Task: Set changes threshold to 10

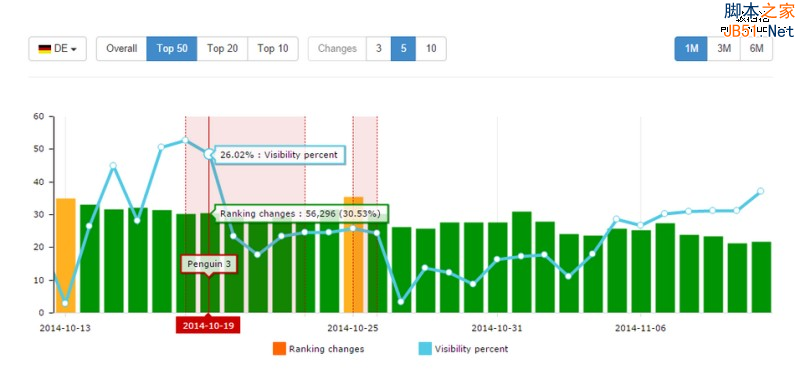Action: pos(431,49)
